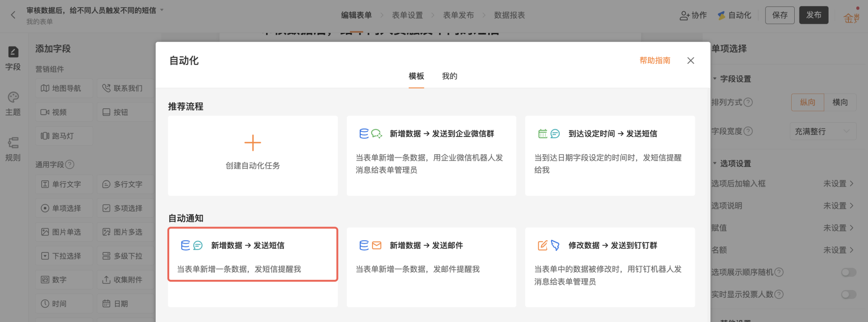Switch to 模板 tab in dialog

pyautogui.click(x=416, y=76)
